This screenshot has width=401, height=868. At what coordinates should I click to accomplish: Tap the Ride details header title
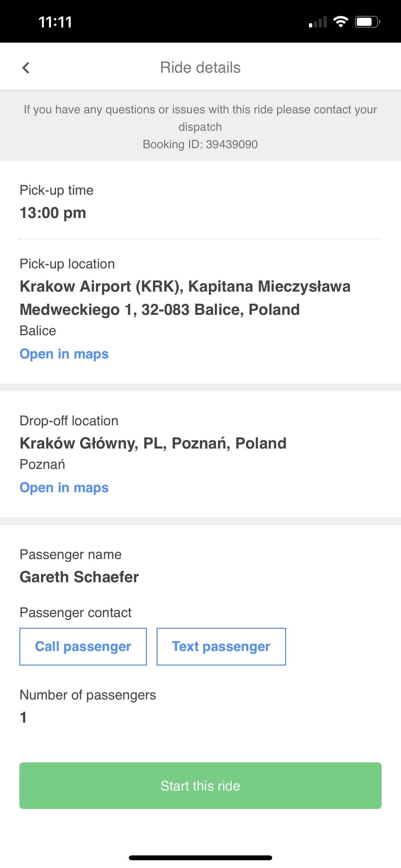point(200,67)
